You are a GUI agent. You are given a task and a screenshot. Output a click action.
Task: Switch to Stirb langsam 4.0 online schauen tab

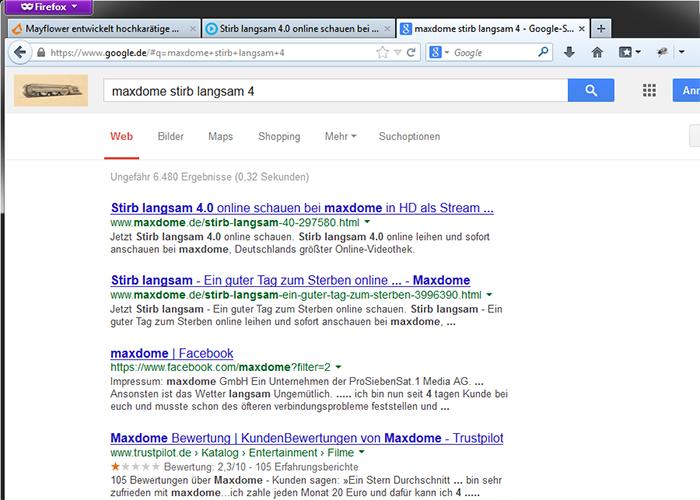point(298,29)
